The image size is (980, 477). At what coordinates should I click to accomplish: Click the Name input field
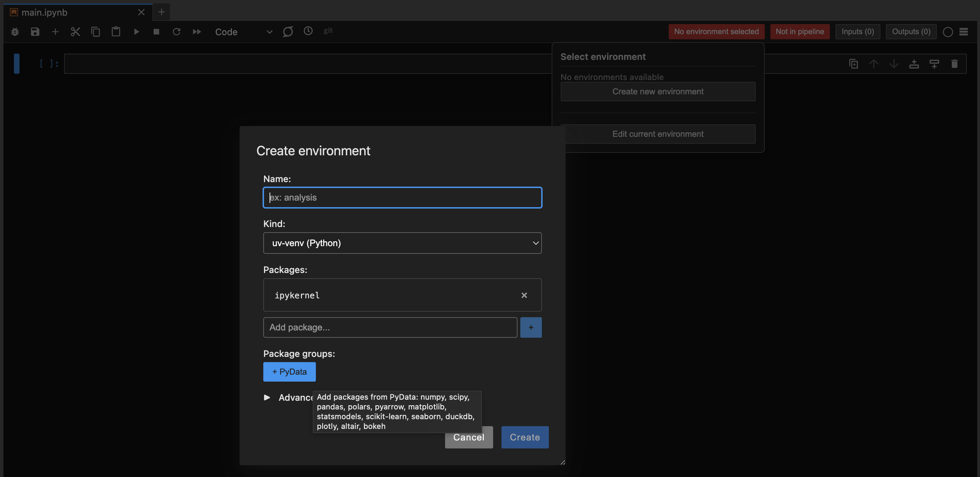click(x=402, y=197)
